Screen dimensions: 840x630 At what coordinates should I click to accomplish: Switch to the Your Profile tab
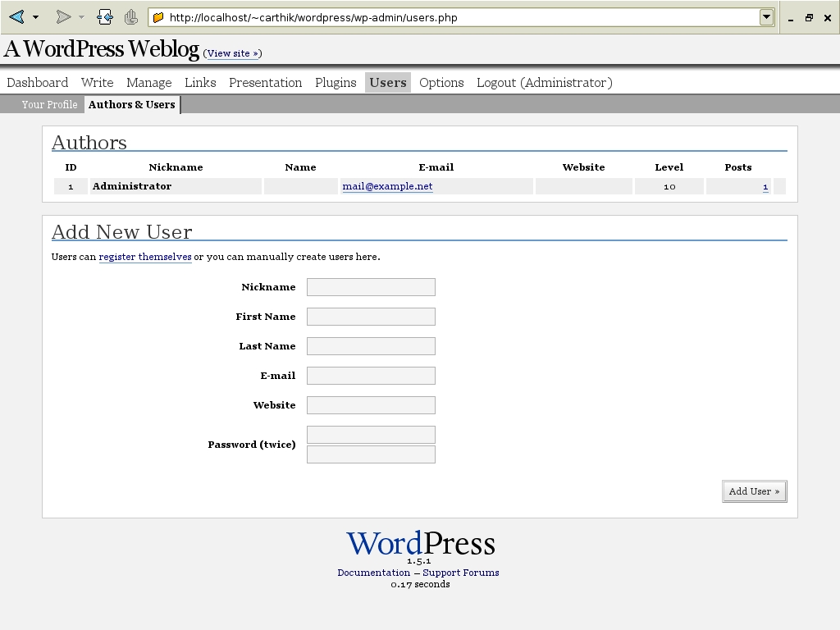pyautogui.click(x=49, y=104)
